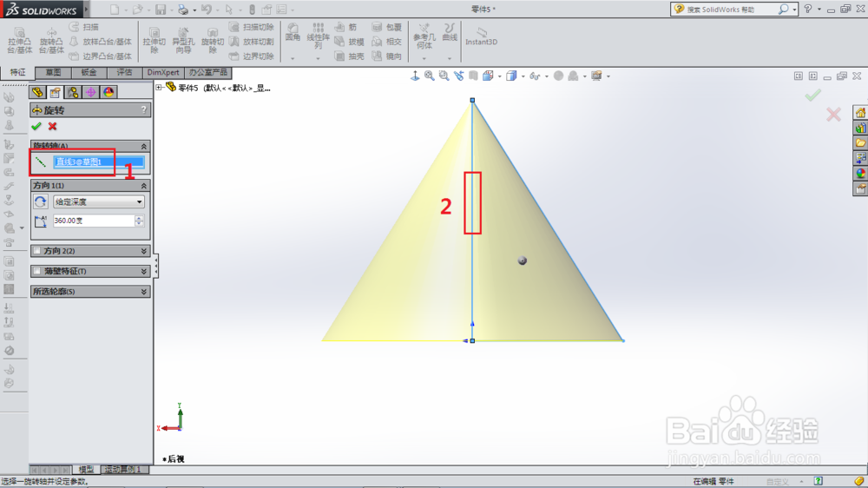The height and width of the screenshot is (488, 868).
Task: Switch to the 特征 tab
Action: [x=17, y=72]
